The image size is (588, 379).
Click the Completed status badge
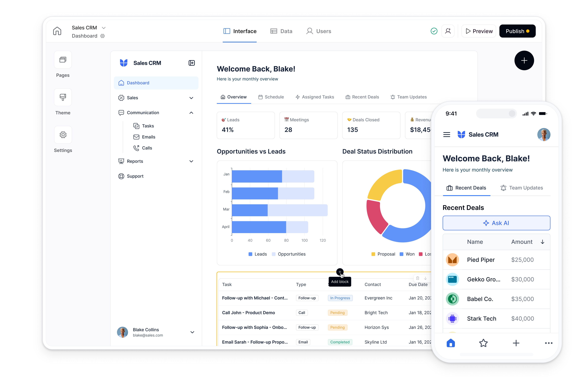[x=340, y=342]
